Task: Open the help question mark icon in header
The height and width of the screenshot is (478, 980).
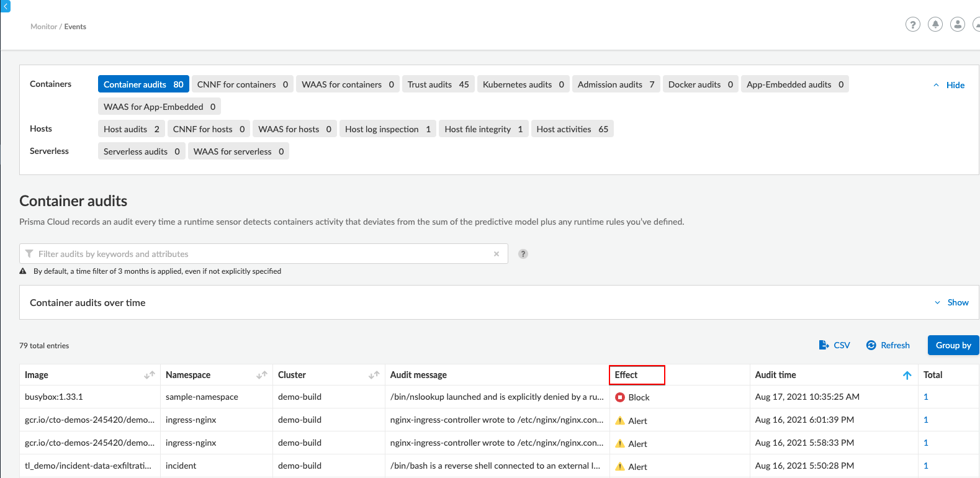Action: (x=912, y=25)
